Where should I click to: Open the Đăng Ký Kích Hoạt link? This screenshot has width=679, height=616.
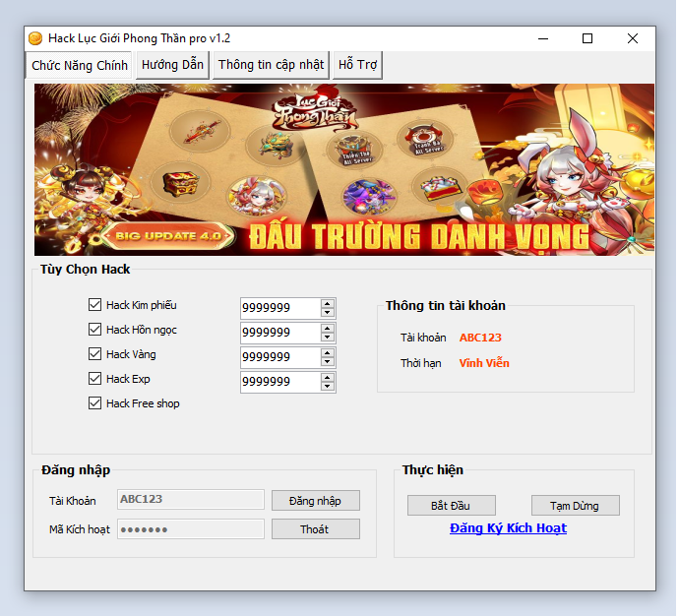[508, 528]
